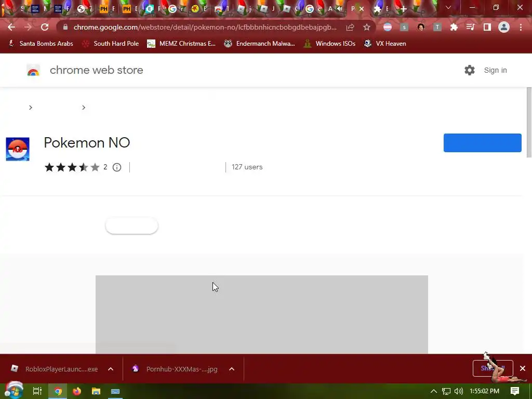Show hidden system tray icons

pyautogui.click(x=434, y=391)
